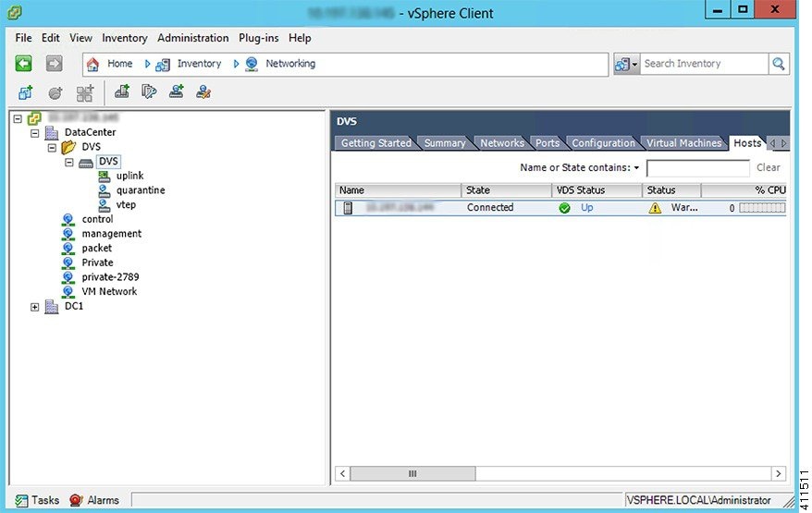This screenshot has width=812, height=513.
Task: Open the Help menu
Action: coord(300,38)
